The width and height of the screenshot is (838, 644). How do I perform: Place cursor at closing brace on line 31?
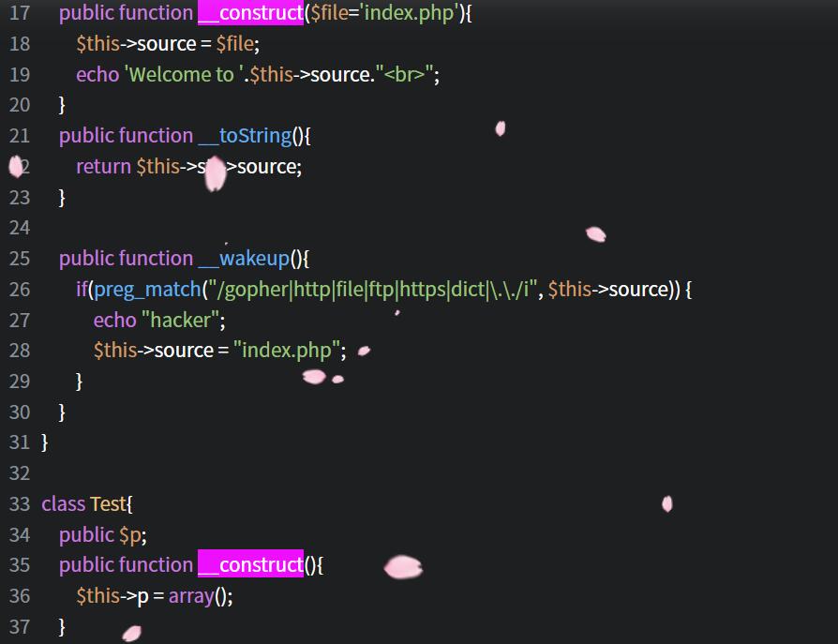click(x=45, y=442)
